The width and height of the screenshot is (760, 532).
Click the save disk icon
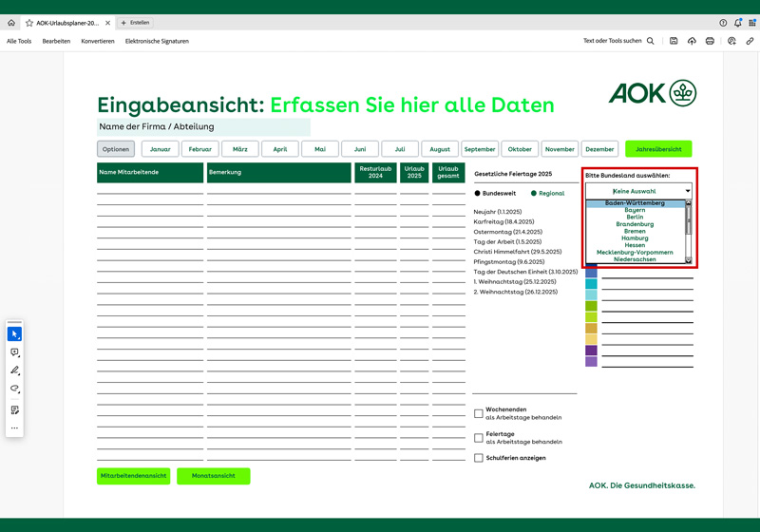coord(674,41)
